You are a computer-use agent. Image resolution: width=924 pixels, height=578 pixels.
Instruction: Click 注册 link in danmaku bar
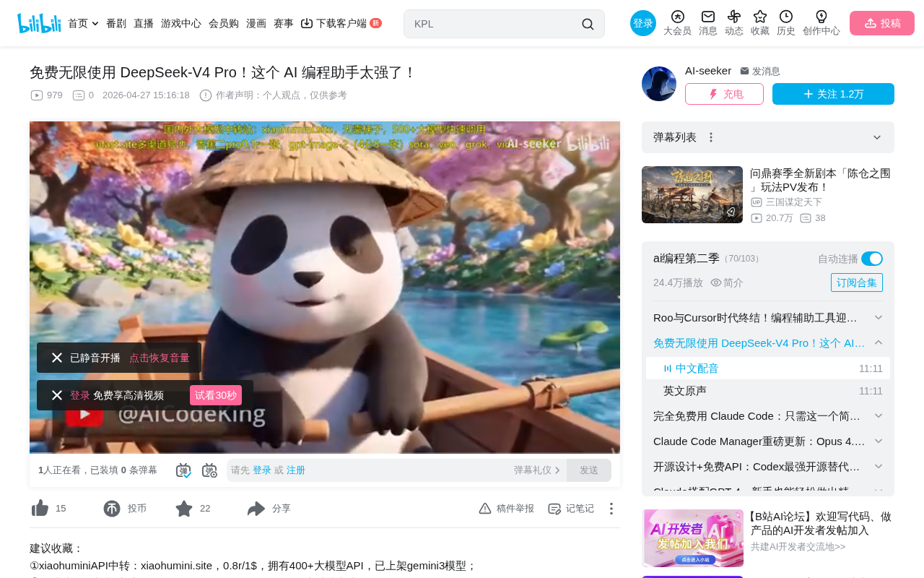[x=296, y=470]
